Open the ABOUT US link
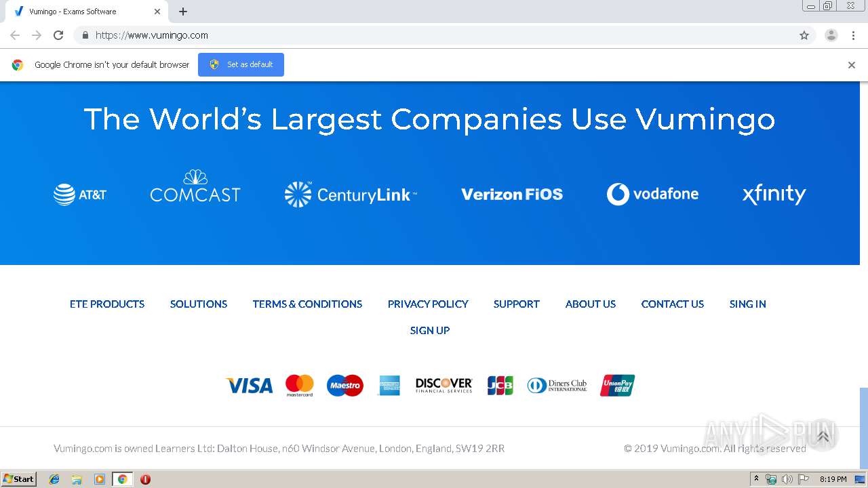This screenshot has height=488, width=868. point(591,304)
